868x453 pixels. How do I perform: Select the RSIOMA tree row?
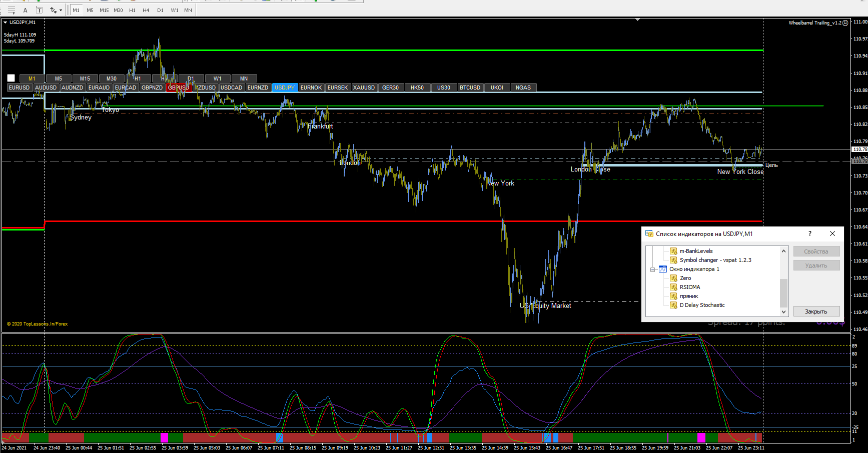point(690,287)
